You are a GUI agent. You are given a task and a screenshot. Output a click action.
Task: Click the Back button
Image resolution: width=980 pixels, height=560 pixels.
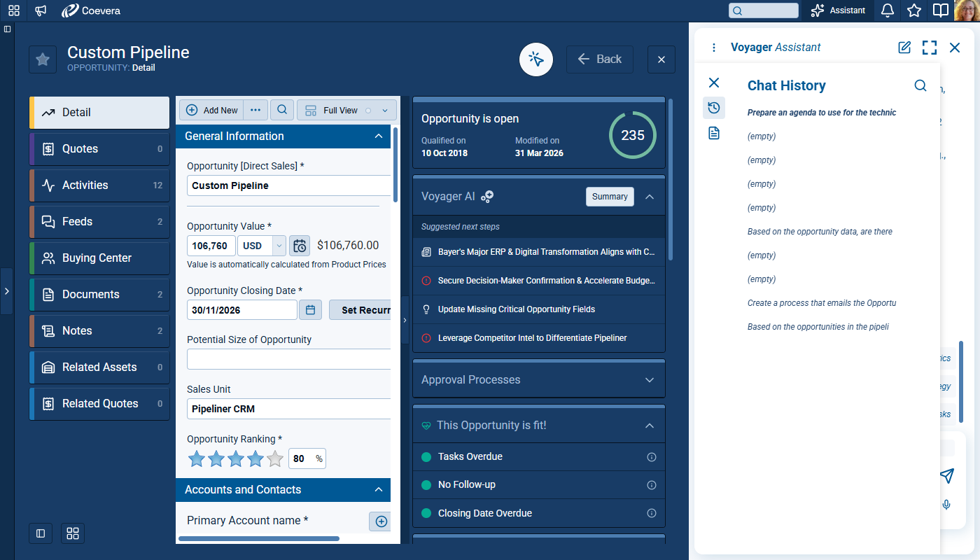600,59
